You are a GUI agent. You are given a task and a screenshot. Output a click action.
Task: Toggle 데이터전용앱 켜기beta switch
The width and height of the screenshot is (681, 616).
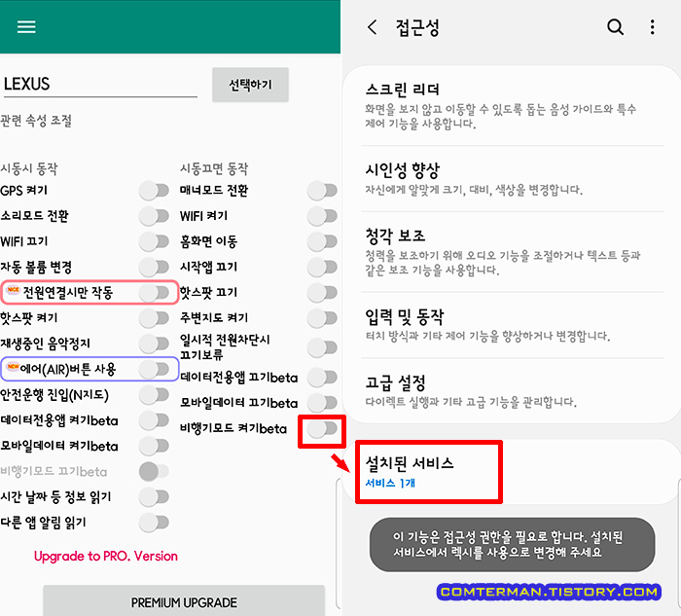pyautogui.click(x=154, y=420)
